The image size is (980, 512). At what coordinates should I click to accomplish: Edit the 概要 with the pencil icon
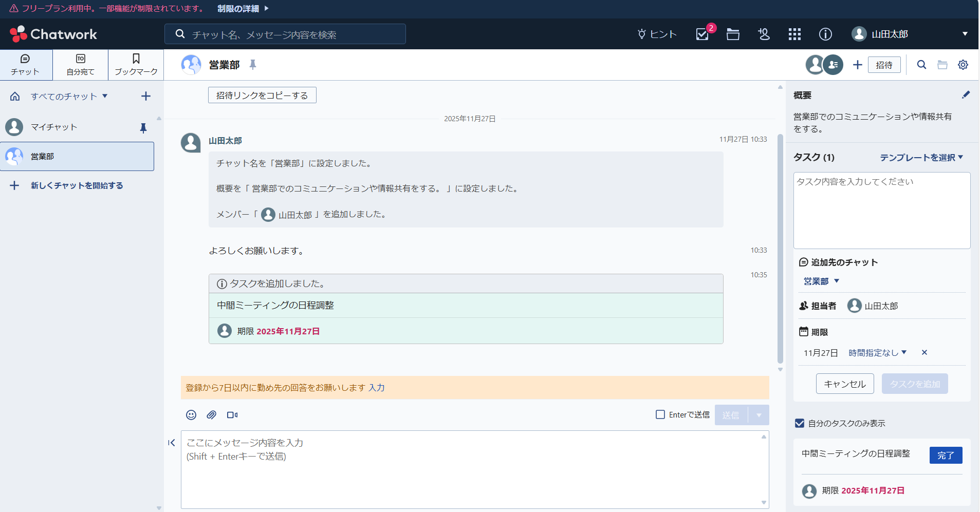click(x=966, y=94)
